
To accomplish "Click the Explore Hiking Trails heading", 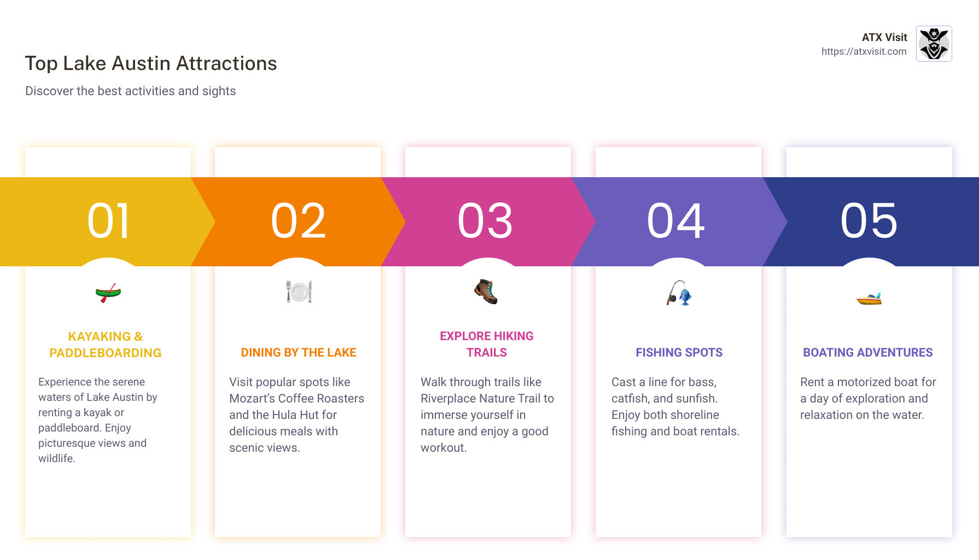I will coord(487,344).
